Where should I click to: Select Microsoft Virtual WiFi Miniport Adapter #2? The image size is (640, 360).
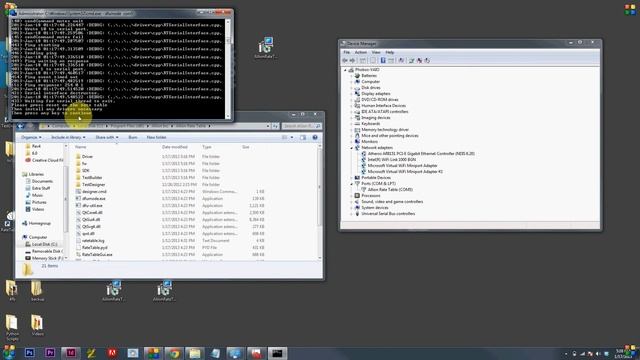pos(405,171)
